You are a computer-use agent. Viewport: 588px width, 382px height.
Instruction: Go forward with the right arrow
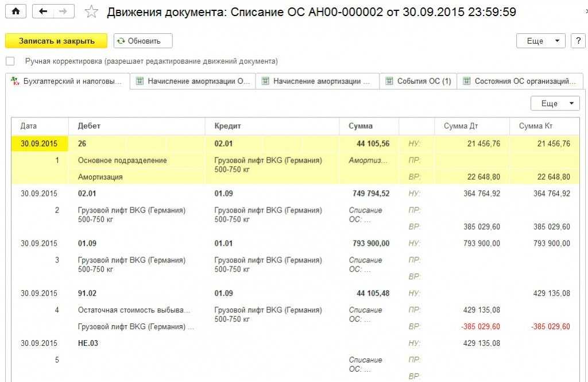point(63,11)
